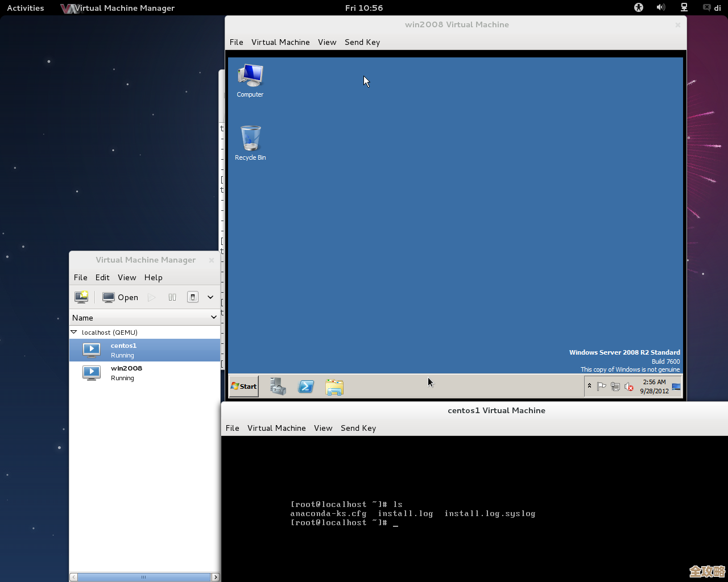
Task: Open the Computer icon on the Windows desktop
Action: [250, 74]
